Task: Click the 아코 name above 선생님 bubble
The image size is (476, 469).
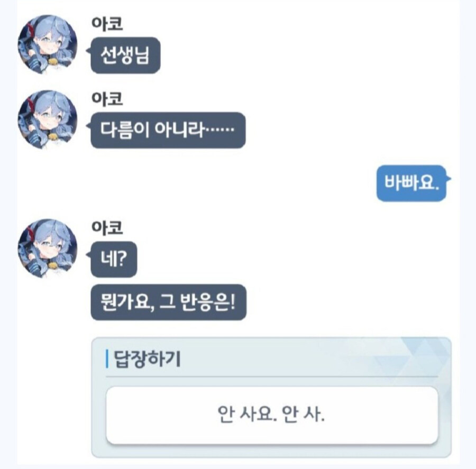Action: pyautogui.click(x=107, y=24)
